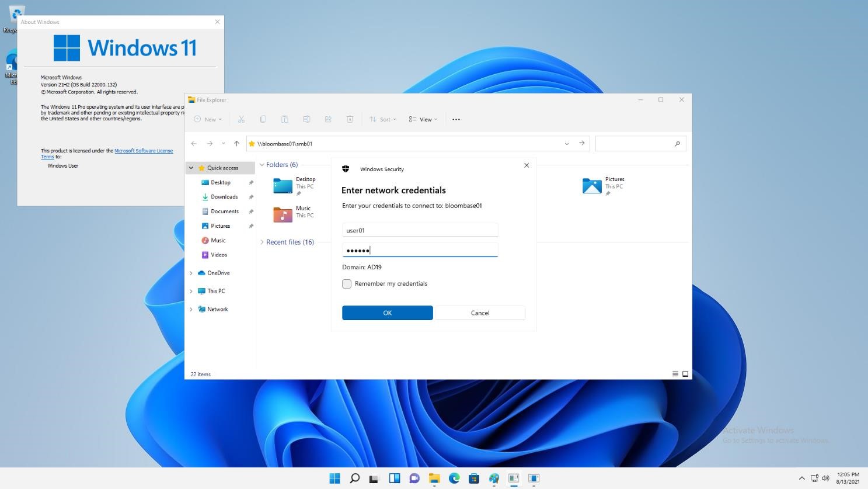Select the Music folder tile under Folders
The image size is (868, 489).
(294, 214)
